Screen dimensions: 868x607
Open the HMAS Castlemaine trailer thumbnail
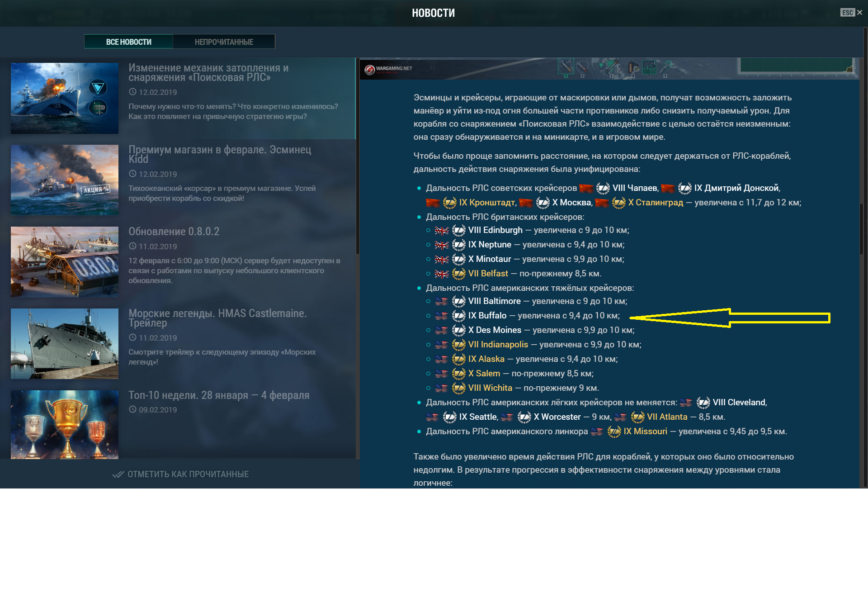[65, 343]
